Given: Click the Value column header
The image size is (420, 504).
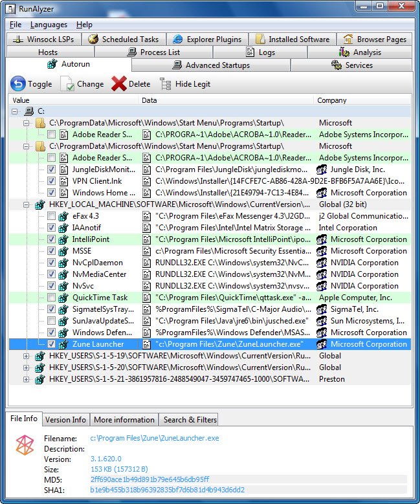Looking at the screenshot, I should click(73, 100).
